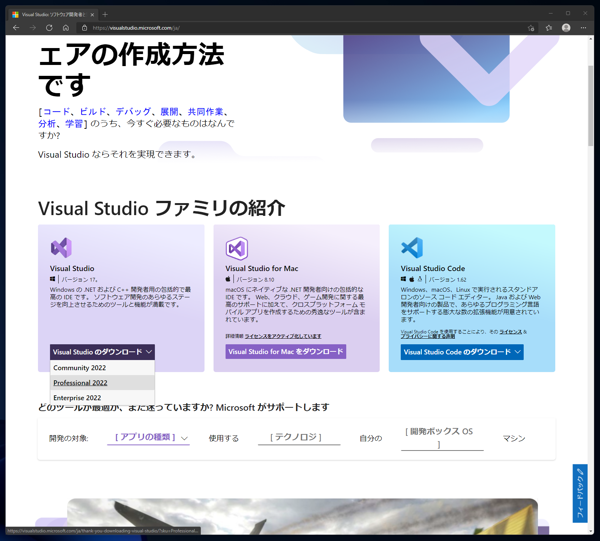Open the ライセンスをアクティブ化 link
The width and height of the screenshot is (600, 541).
[283, 336]
